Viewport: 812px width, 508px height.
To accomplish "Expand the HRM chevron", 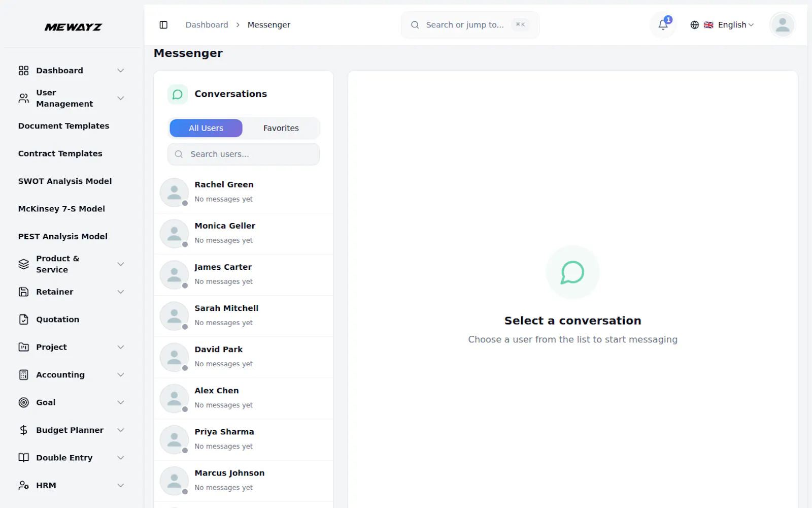I will pos(121,485).
